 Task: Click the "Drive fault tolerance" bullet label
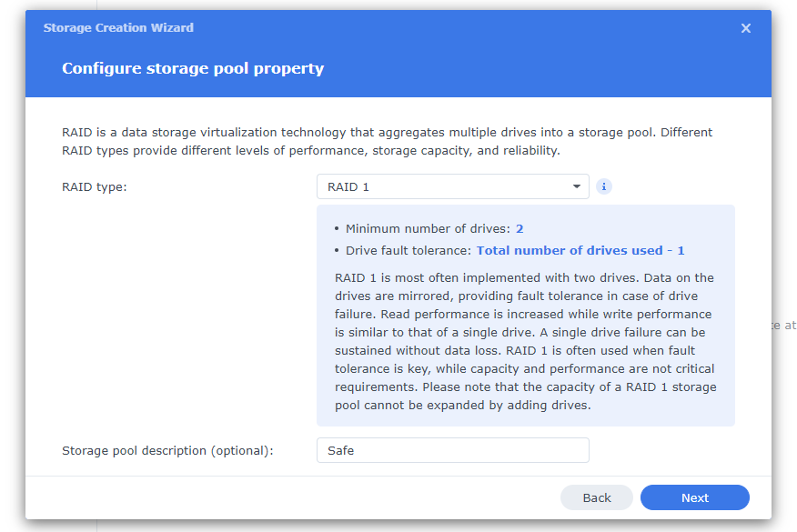(408, 250)
